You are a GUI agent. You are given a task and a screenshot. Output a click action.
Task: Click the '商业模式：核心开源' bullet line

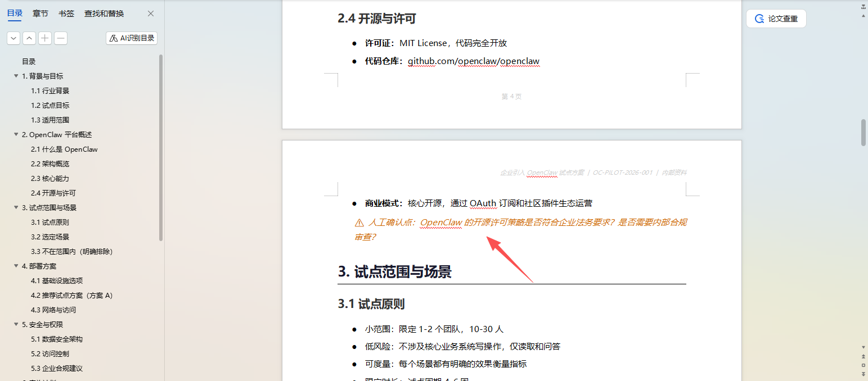tap(479, 203)
